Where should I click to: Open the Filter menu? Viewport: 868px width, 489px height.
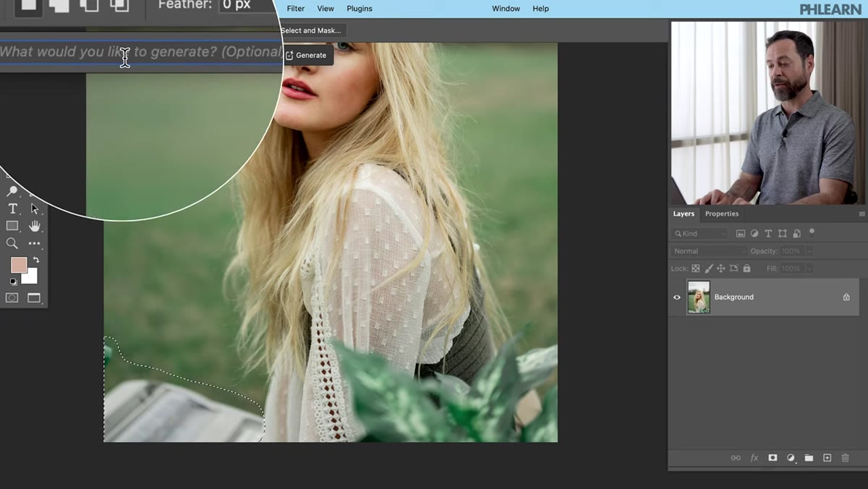296,9
